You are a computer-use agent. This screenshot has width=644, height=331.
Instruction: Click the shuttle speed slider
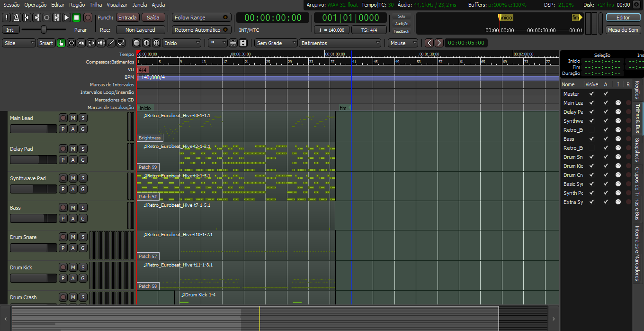[44, 29]
